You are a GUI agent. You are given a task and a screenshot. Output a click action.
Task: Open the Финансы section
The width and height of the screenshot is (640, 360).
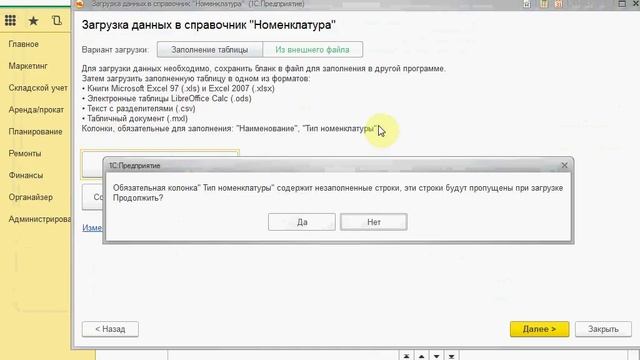[26, 176]
